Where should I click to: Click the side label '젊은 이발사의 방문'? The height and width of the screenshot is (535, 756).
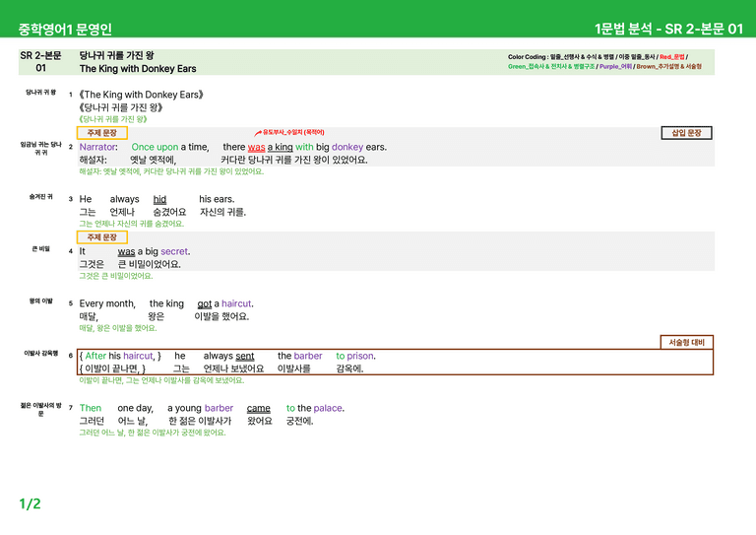click(41, 409)
